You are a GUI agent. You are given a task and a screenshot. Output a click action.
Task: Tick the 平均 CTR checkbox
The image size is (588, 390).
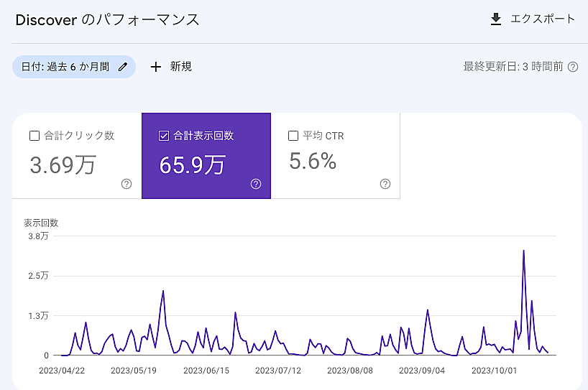tap(293, 136)
